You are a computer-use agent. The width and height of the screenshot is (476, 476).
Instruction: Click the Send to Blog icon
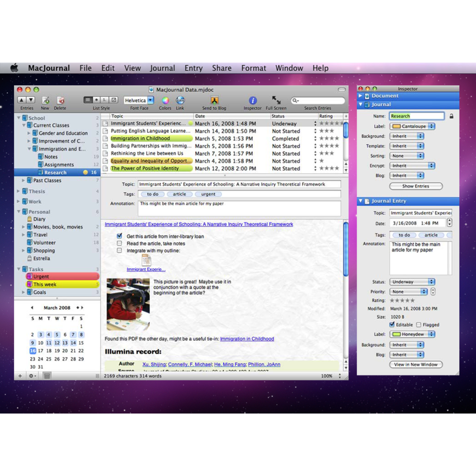coord(214,100)
